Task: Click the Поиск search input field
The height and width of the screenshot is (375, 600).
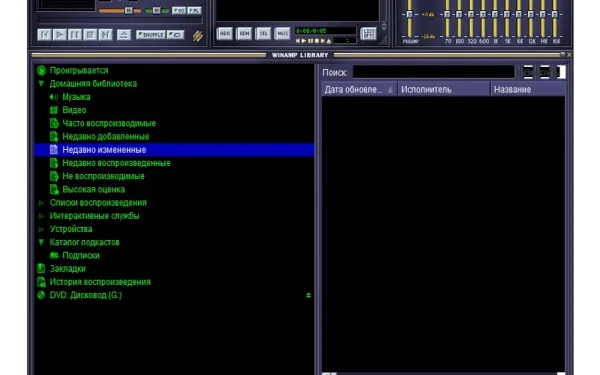Action: 434,72
